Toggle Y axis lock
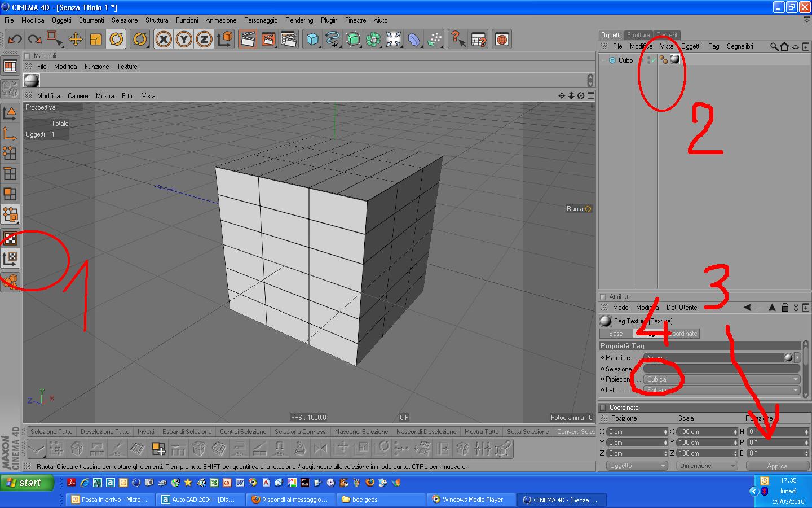Image resolution: width=812 pixels, height=508 pixels. (184, 40)
